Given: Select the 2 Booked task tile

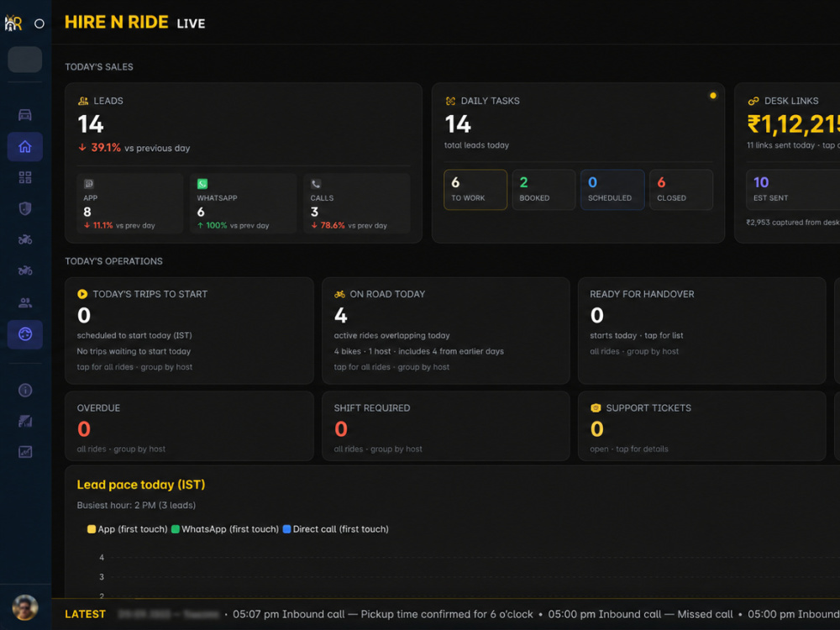Looking at the screenshot, I should click(x=543, y=190).
